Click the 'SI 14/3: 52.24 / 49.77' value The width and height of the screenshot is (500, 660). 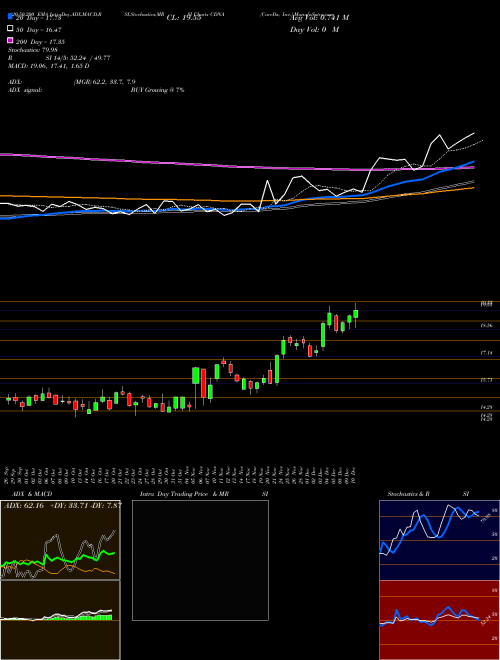tap(78, 58)
